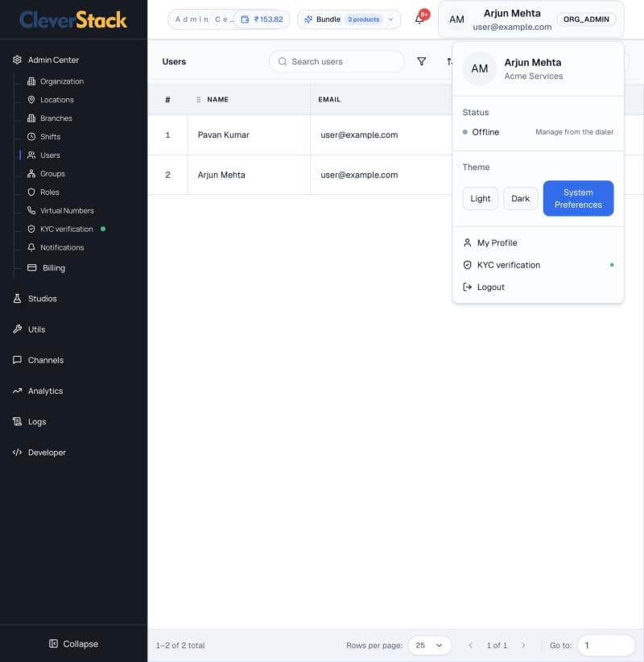Open Virtual Numbers phone icon
This screenshot has width=644, height=662.
31,210
